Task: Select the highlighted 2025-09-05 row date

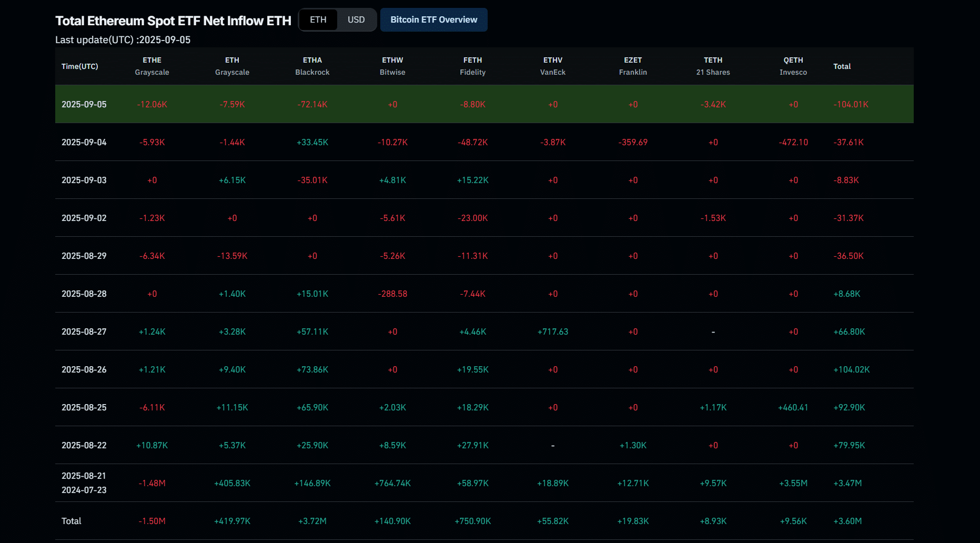Action: (84, 104)
